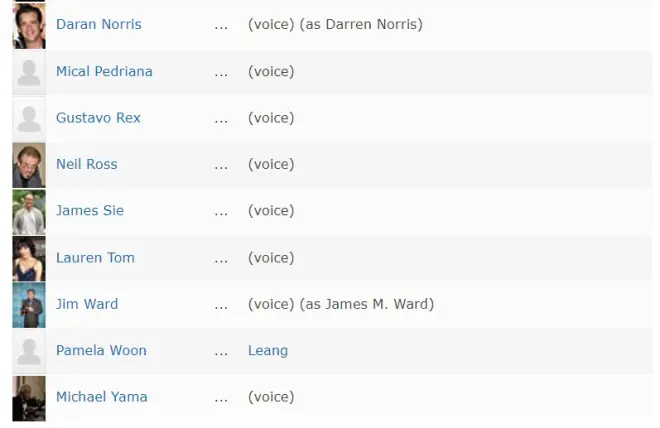Click Pamela Woon's placeholder avatar icon

click(29, 351)
